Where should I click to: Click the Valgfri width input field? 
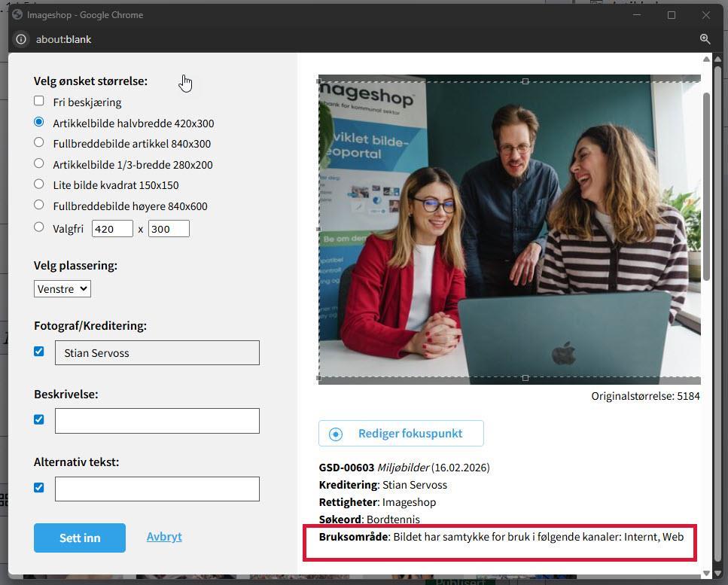pos(112,229)
